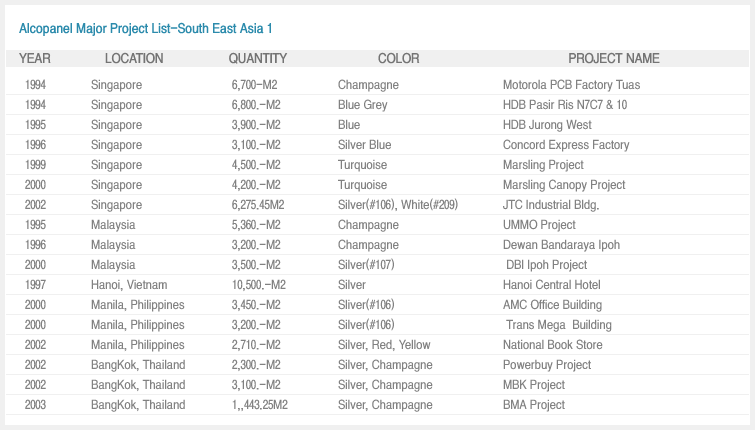
Task: Click Marsling Canopy Project cell
Action: tap(564, 185)
